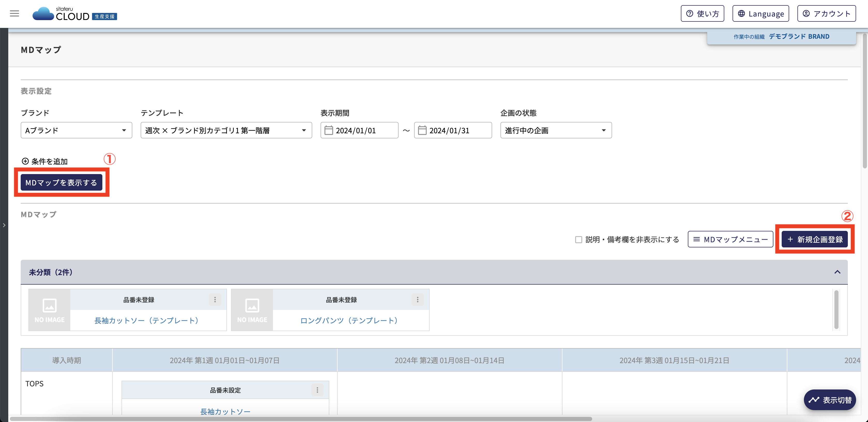Click the sitateru CLOUD logo
Viewport: 868px width, 422px height.
coord(75,14)
